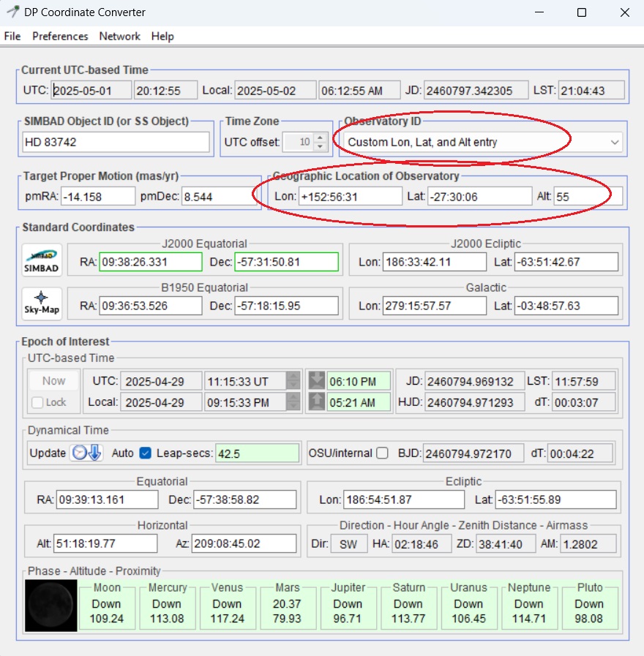Click the Jupiter Down 96.71 box

pos(348,608)
